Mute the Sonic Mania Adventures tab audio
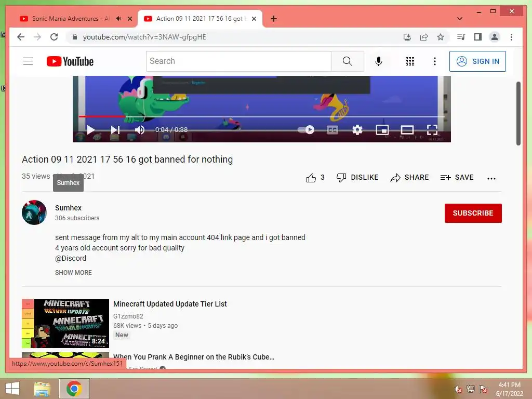The width and height of the screenshot is (532, 399). pos(119,19)
